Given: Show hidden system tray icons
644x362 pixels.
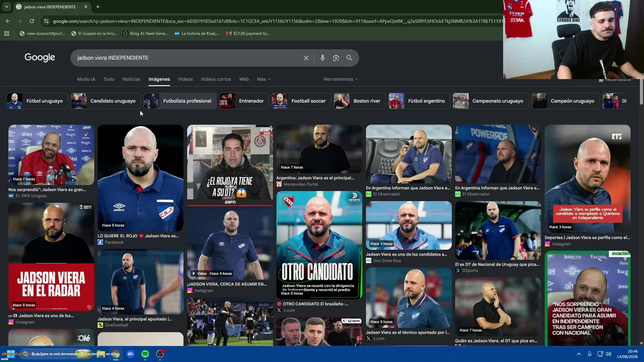Looking at the screenshot, I should [579, 354].
